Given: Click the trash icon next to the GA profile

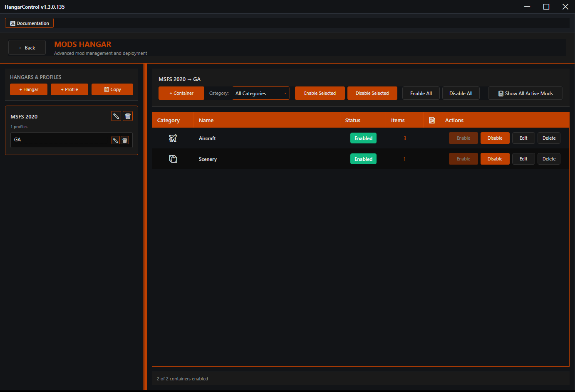Looking at the screenshot, I should 125,140.
